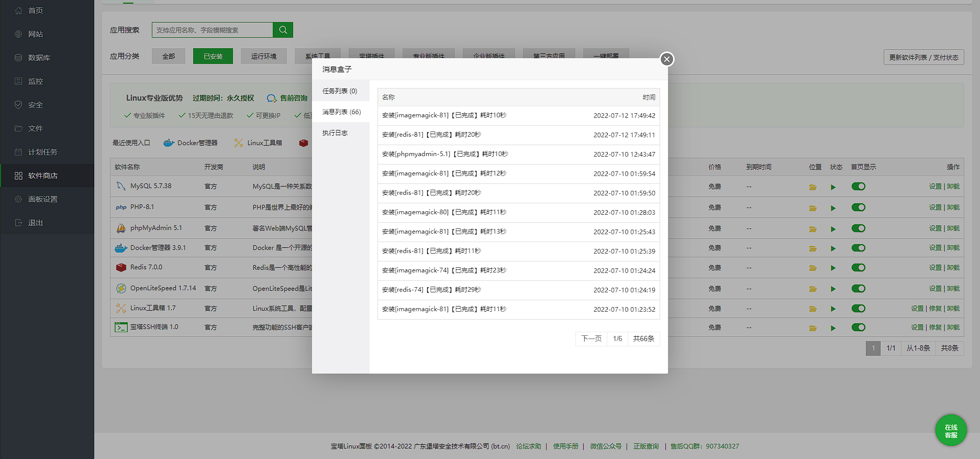Screen dimensions: 980x459
Task: Click the Redis 7.0.0 cube icon
Action: coord(121,267)
